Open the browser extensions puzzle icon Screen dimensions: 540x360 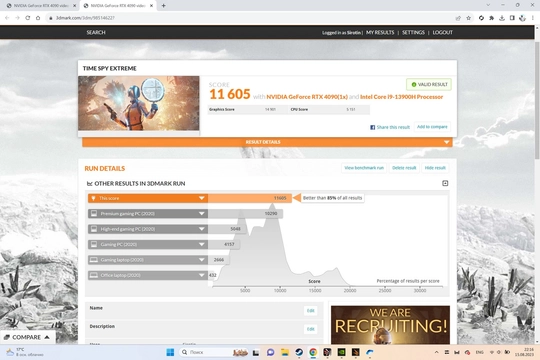coord(491,18)
